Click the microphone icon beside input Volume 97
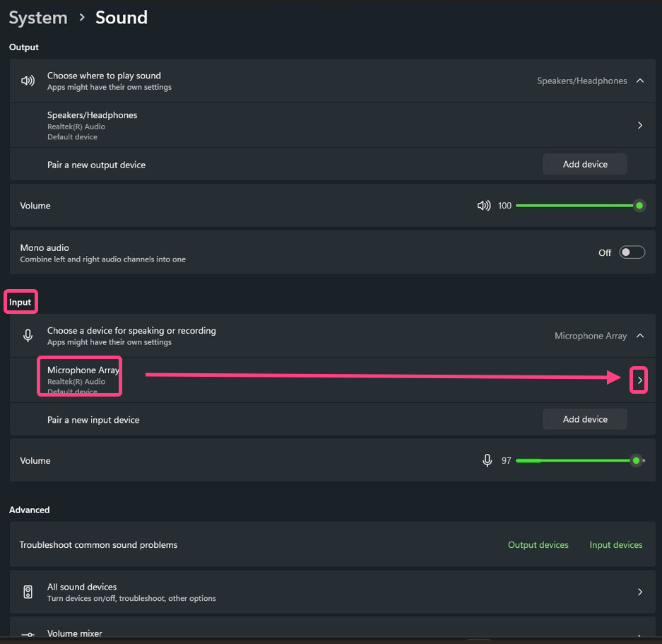Viewport: 662px width, 644px height. (x=487, y=460)
